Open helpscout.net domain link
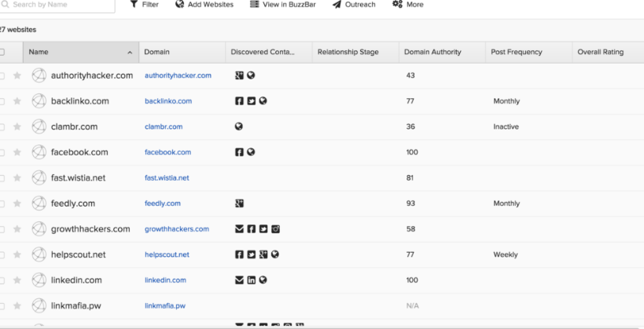Image resolution: width=644 pixels, height=329 pixels. [167, 254]
